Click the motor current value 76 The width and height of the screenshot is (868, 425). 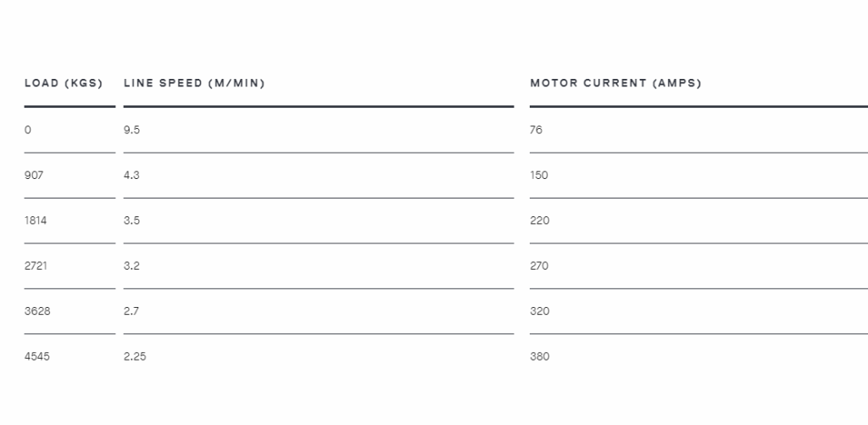(536, 130)
